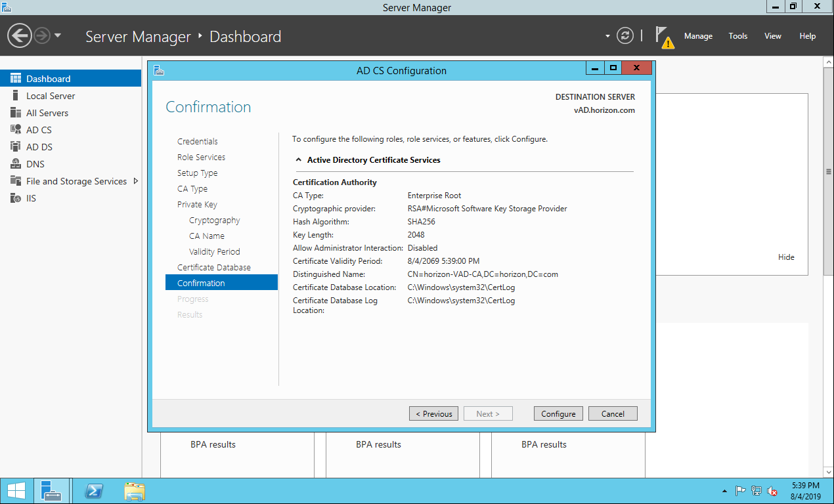Viewport: 834px width, 504px height.
Task: Click the Previous button
Action: click(433, 413)
